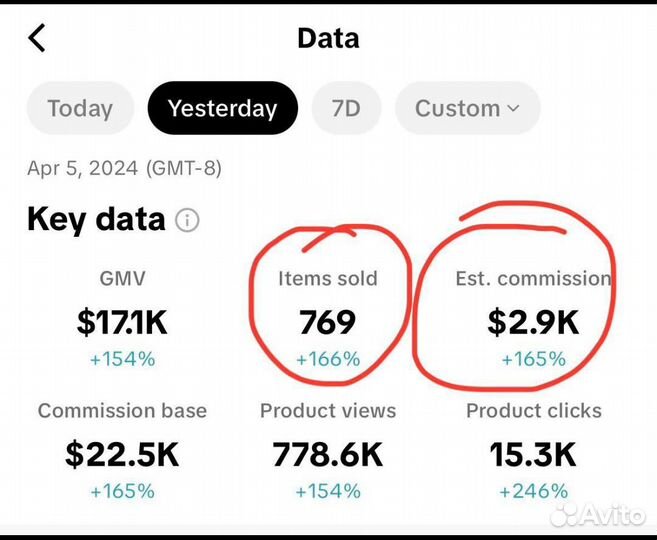Tap the back arrow icon
Image resolution: width=657 pixels, height=540 pixels.
[37, 39]
